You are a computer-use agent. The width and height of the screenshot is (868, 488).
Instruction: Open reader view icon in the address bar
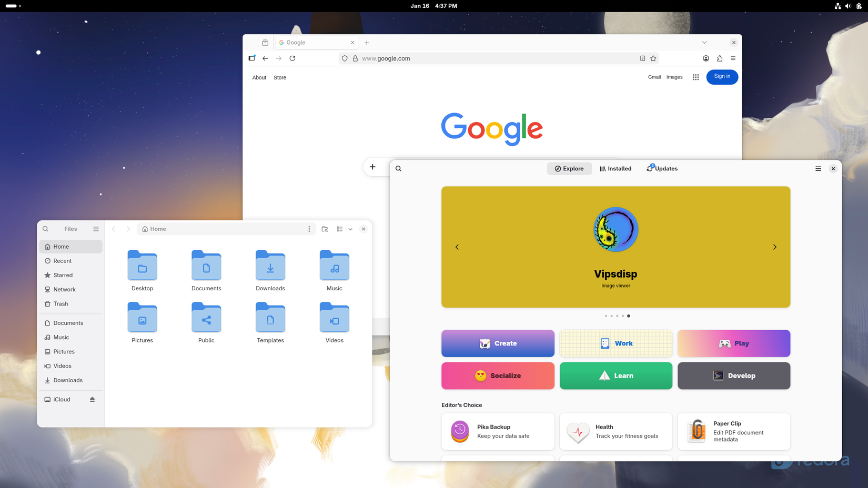click(x=642, y=58)
